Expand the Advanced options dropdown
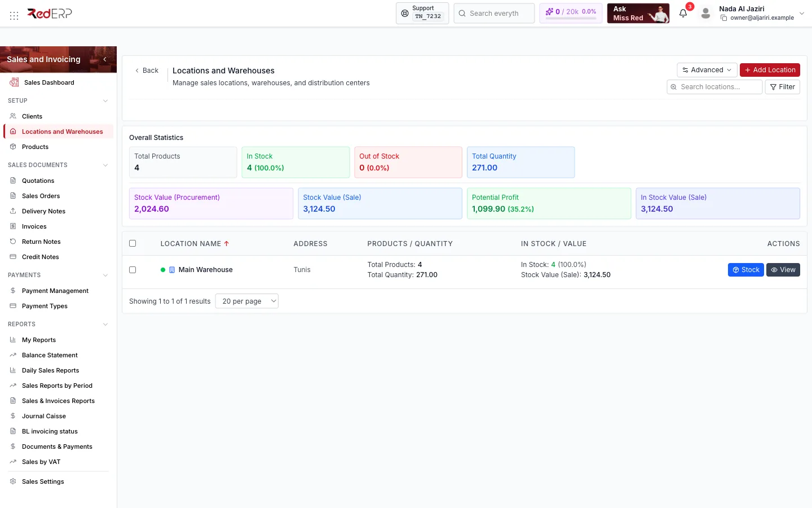Viewport: 812px width, 508px height. (707, 70)
